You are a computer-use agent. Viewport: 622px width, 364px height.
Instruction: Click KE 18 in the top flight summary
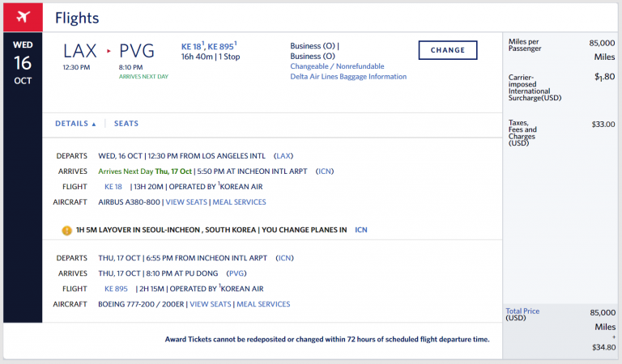(193, 47)
